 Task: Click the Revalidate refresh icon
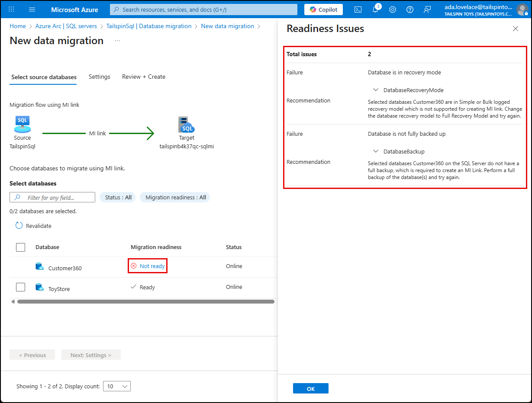pyautogui.click(x=18, y=225)
